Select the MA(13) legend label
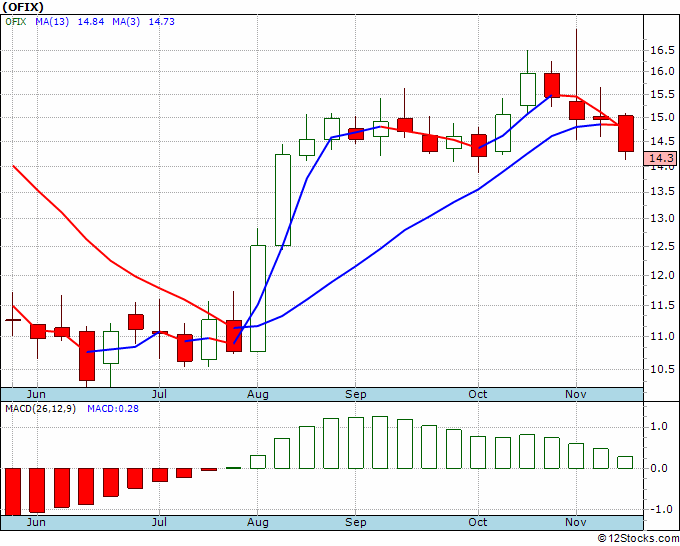 [x=52, y=21]
